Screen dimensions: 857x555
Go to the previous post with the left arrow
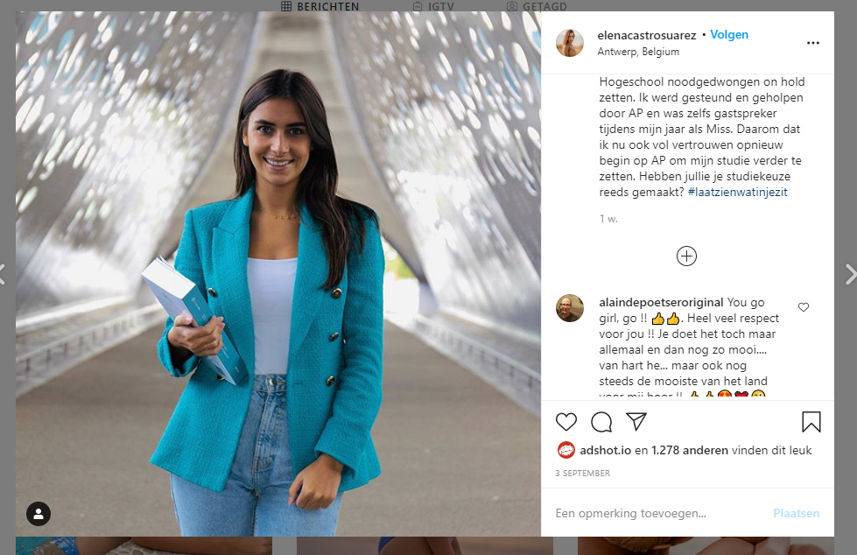pos(2,274)
